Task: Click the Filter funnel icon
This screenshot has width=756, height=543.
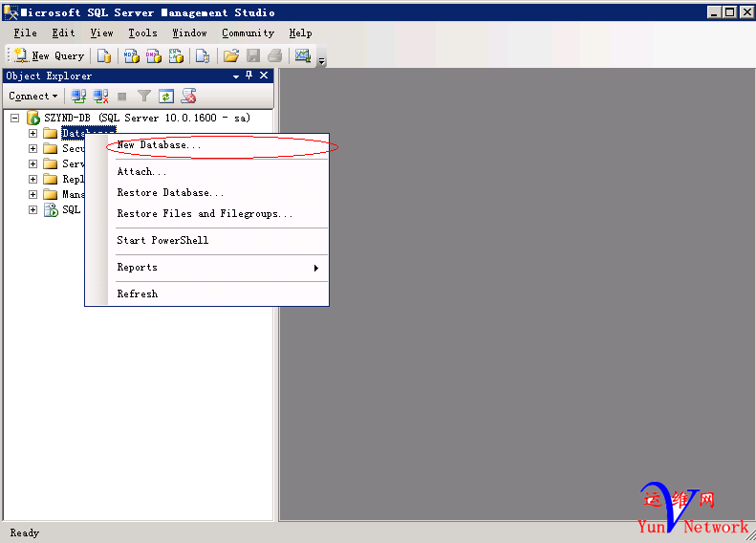Action: point(143,96)
